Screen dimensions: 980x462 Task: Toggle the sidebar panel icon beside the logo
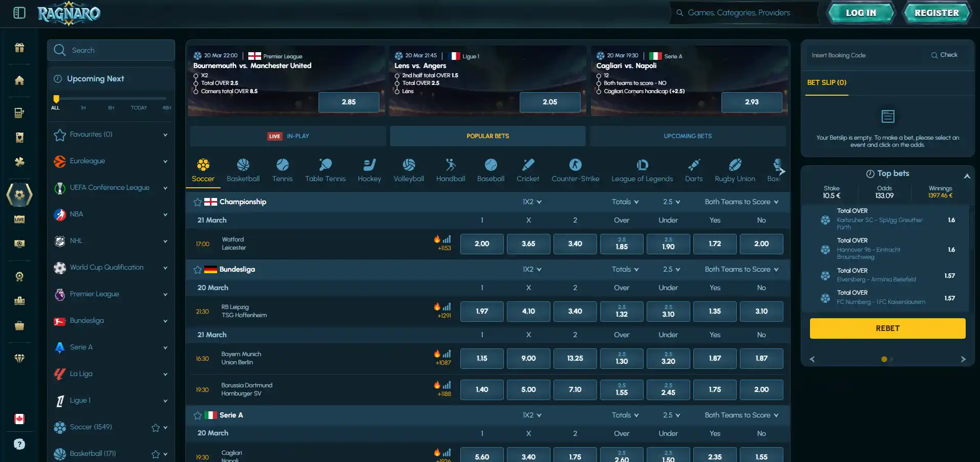pos(19,13)
